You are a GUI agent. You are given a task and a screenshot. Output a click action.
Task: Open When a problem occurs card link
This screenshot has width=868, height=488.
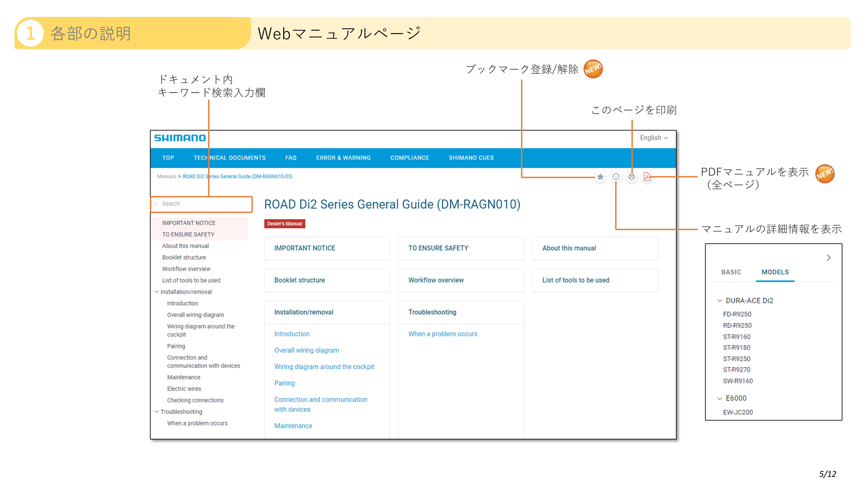click(x=443, y=334)
